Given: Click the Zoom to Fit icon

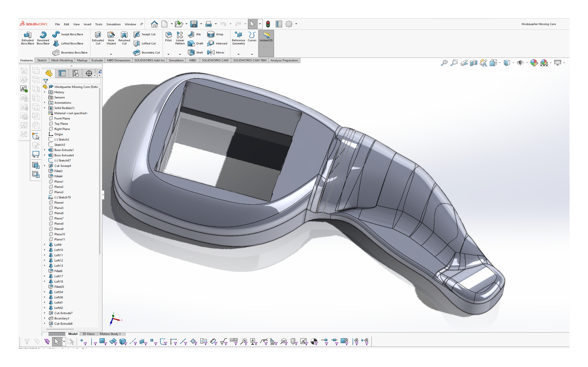Looking at the screenshot, I should pyautogui.click(x=444, y=63).
